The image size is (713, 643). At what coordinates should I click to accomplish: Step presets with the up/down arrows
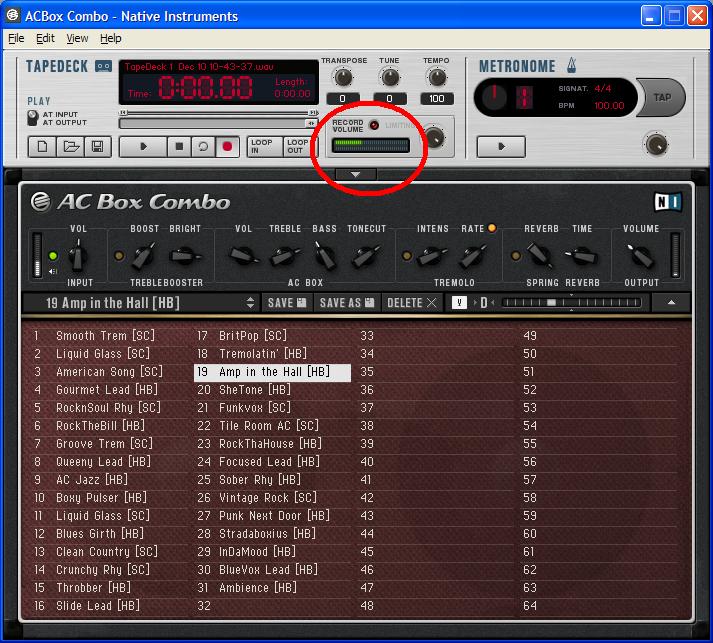tap(250, 302)
